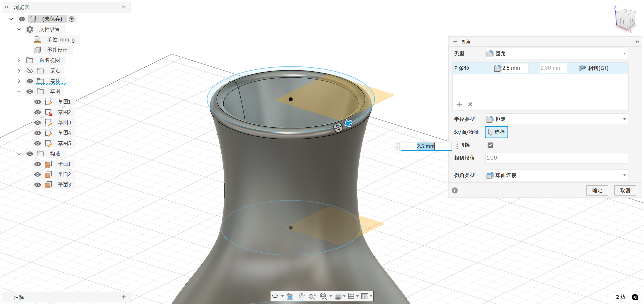This screenshot has width=644, height=304.
Task: Cancel the fillet with 取消 button
Action: click(625, 191)
